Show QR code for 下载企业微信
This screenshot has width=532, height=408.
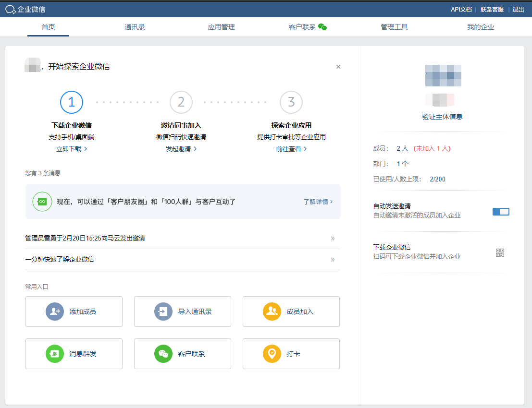pyautogui.click(x=500, y=252)
